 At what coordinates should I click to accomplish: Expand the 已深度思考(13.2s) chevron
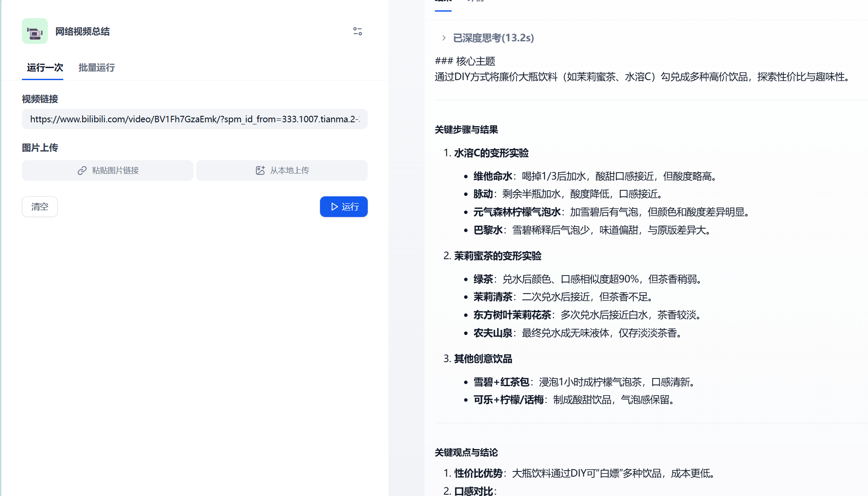point(444,38)
